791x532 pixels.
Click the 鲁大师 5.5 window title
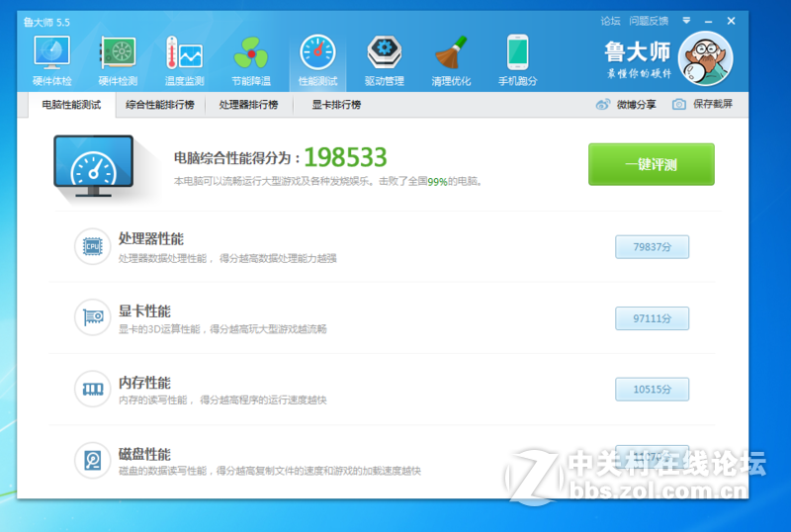coord(46,22)
